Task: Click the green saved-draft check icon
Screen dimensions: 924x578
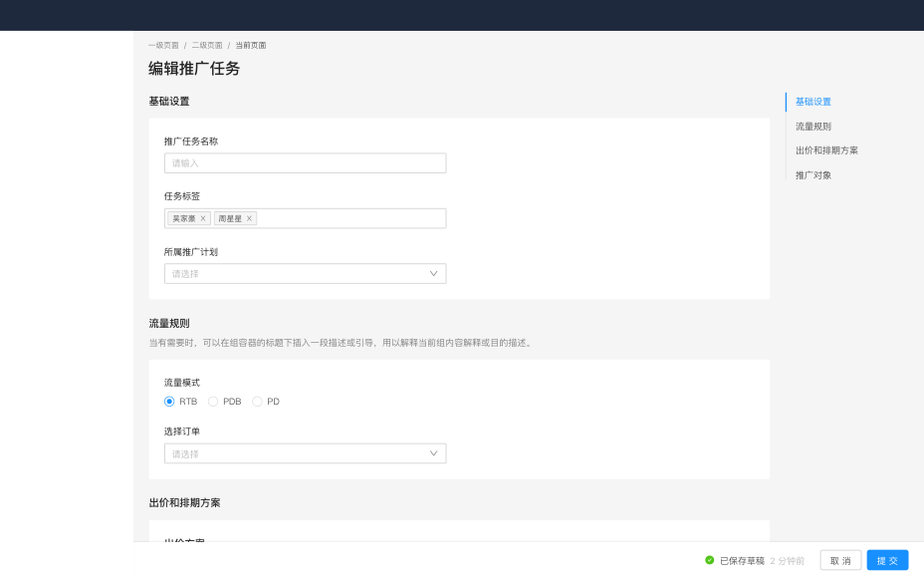Action: (x=710, y=560)
